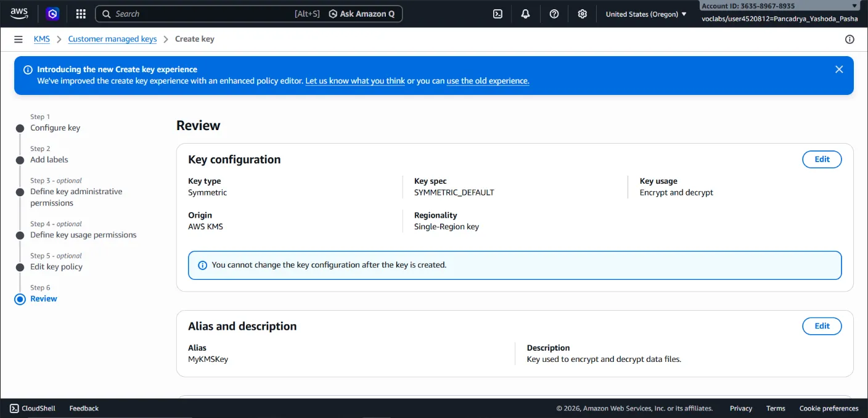Screen dimensions: 868x418
Task: Click the purple hexagon lab icon
Action: pos(53,14)
